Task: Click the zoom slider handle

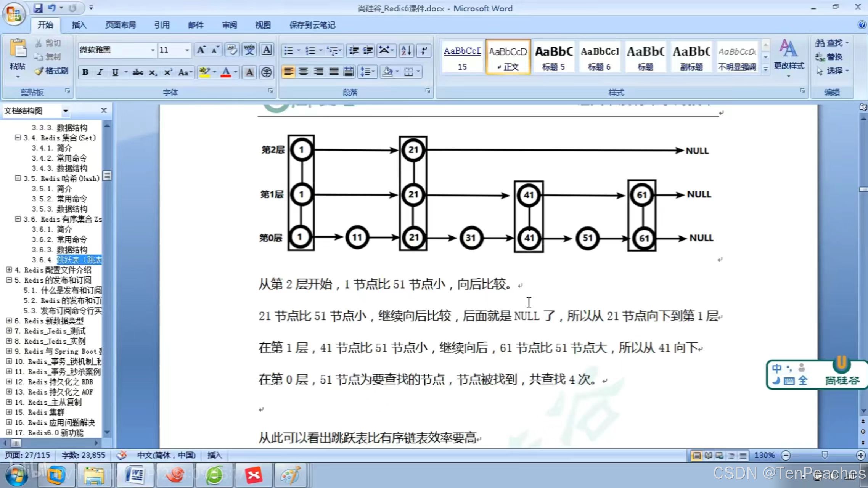Action: pyautogui.click(x=825, y=455)
